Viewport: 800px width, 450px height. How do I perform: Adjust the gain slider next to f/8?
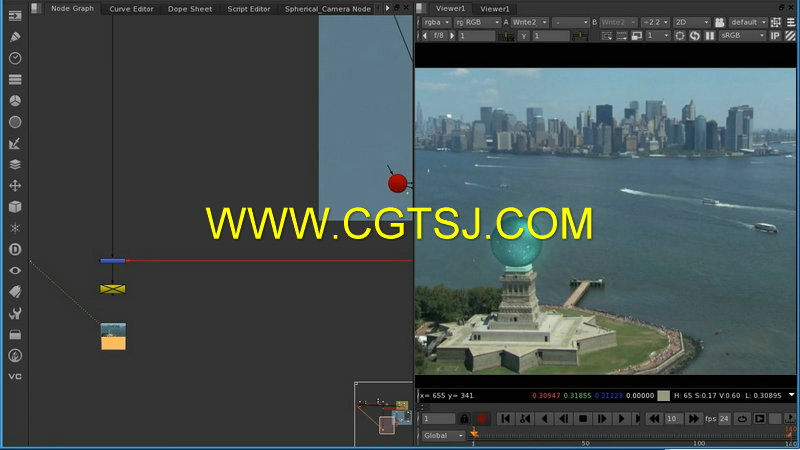[x=506, y=36]
